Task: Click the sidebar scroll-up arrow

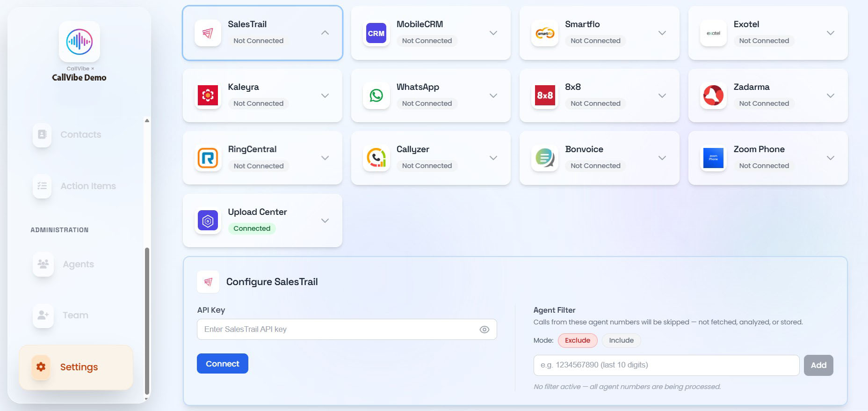Action: (x=147, y=120)
